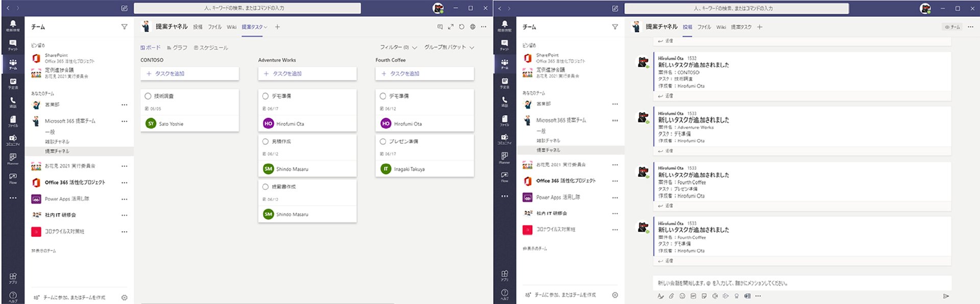
Task: Open emoji picker in compose bar
Action: (x=682, y=296)
